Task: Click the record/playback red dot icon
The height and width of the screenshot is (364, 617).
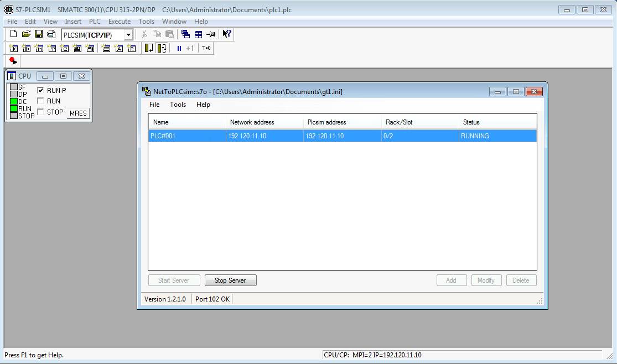Action: pyautogui.click(x=13, y=61)
